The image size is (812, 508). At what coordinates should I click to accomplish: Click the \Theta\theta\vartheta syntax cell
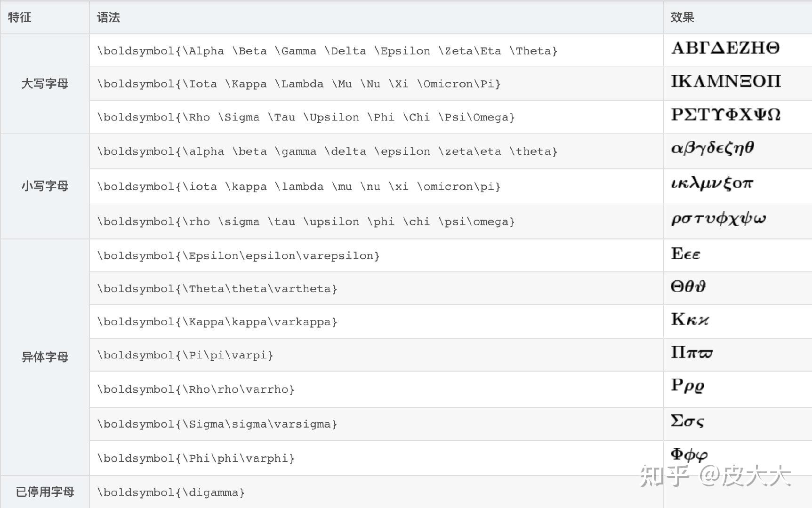pos(217,289)
